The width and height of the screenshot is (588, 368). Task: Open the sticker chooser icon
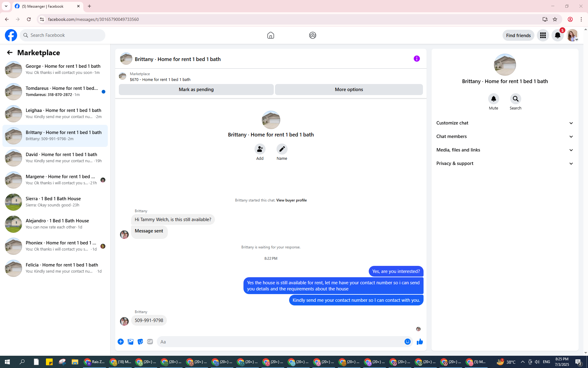point(140,342)
